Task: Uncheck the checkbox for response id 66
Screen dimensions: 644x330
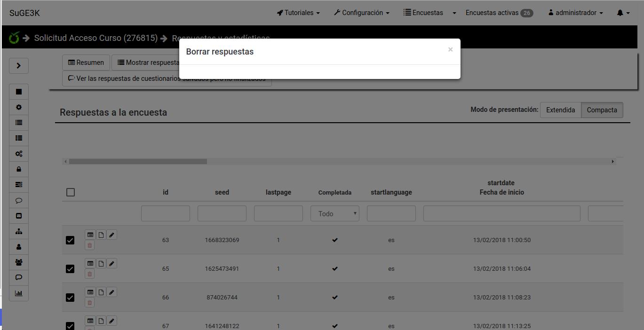Action: [x=70, y=298]
